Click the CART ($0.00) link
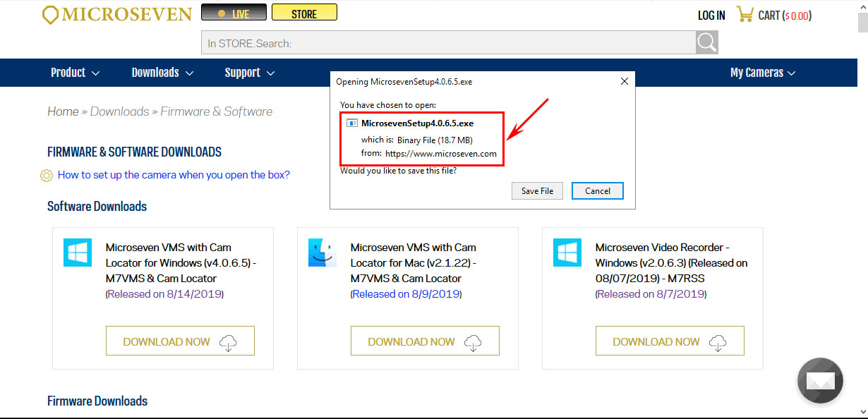Image resolution: width=868 pixels, height=419 pixels. point(785,16)
